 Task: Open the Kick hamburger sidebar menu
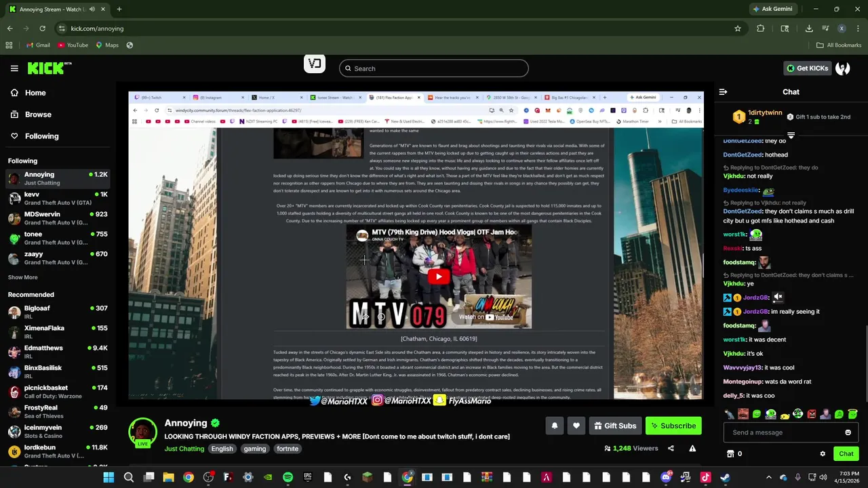14,68
